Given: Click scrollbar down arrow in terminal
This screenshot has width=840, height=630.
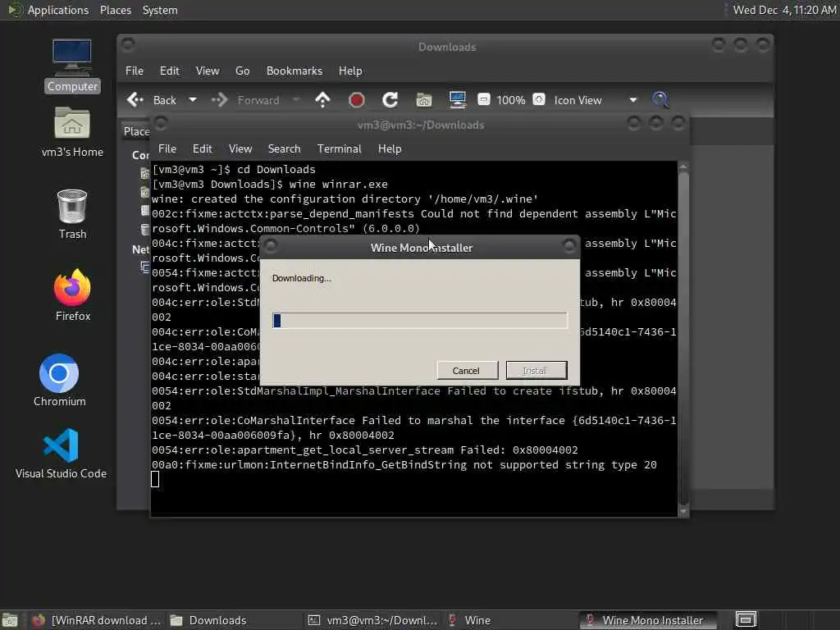Looking at the screenshot, I should pos(683,511).
